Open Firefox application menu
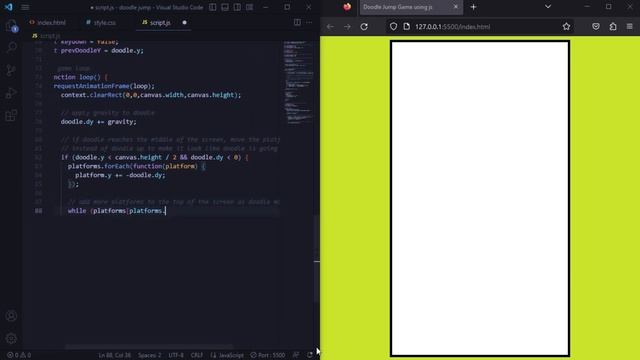The width and height of the screenshot is (640, 360). pyautogui.click(x=629, y=27)
